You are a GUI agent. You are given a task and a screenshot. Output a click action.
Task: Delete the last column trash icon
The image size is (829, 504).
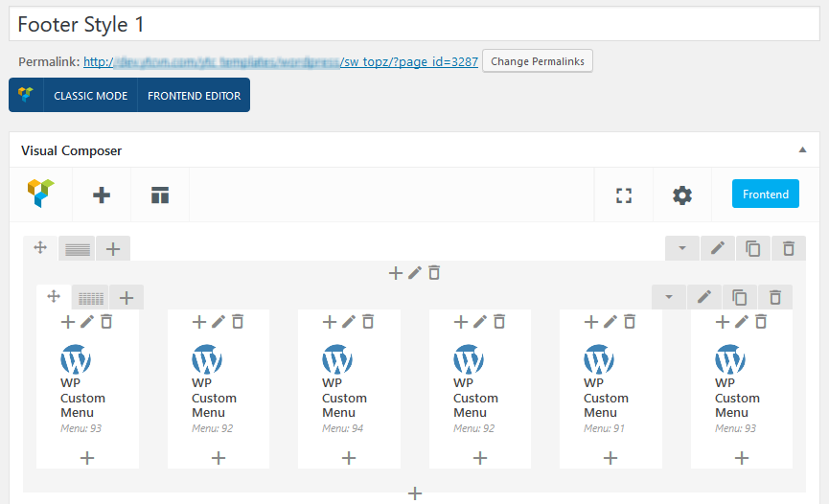click(761, 322)
